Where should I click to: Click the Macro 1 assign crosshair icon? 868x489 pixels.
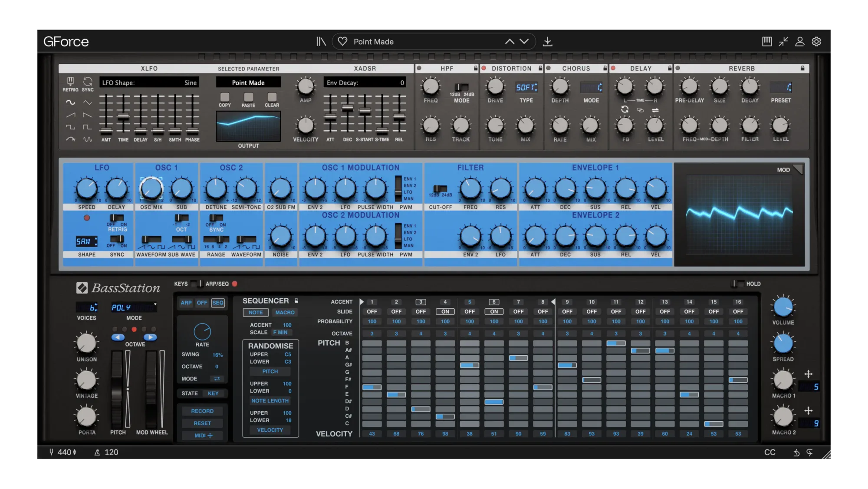coord(808,374)
